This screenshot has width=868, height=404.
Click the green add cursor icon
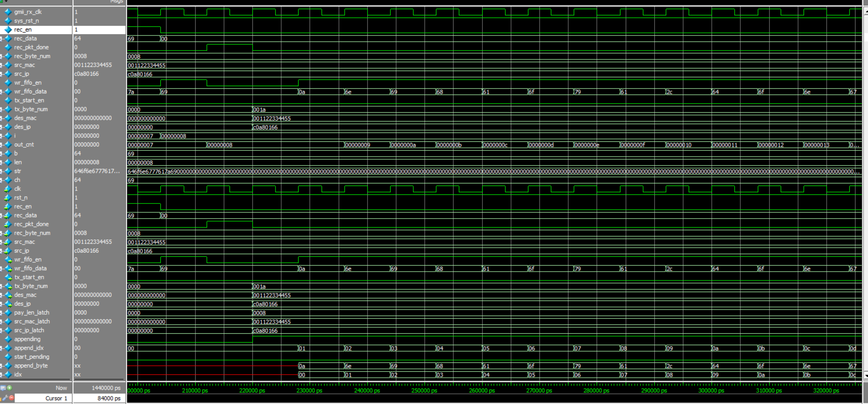(x=9, y=388)
